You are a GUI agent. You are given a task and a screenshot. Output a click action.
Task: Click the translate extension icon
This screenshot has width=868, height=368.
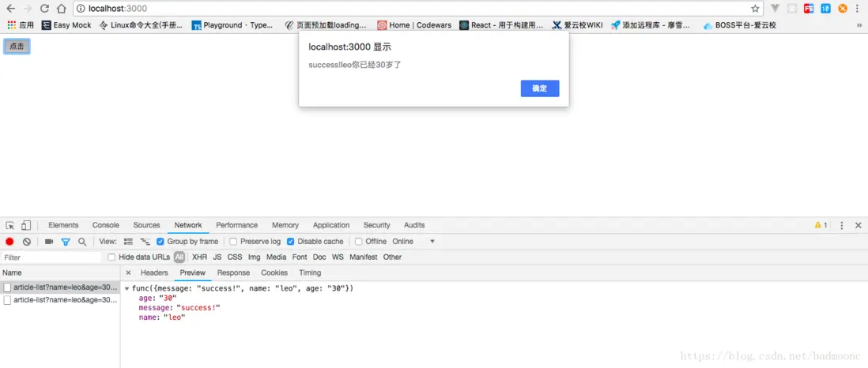click(826, 9)
